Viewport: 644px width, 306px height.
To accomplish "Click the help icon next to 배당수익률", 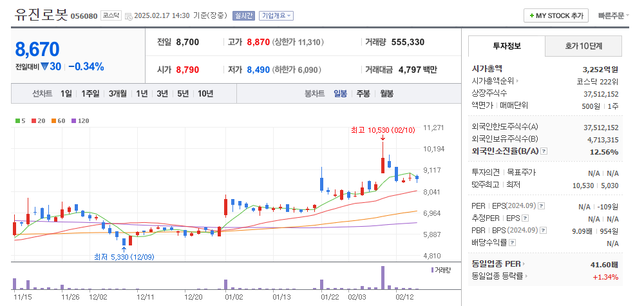I will pyautogui.click(x=512, y=243).
